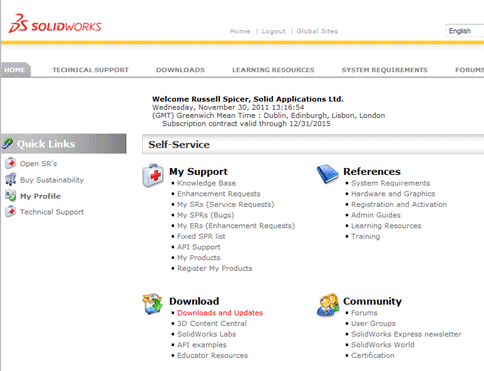Click the Community heading
This screenshot has height=371, width=484.
pyautogui.click(x=372, y=301)
